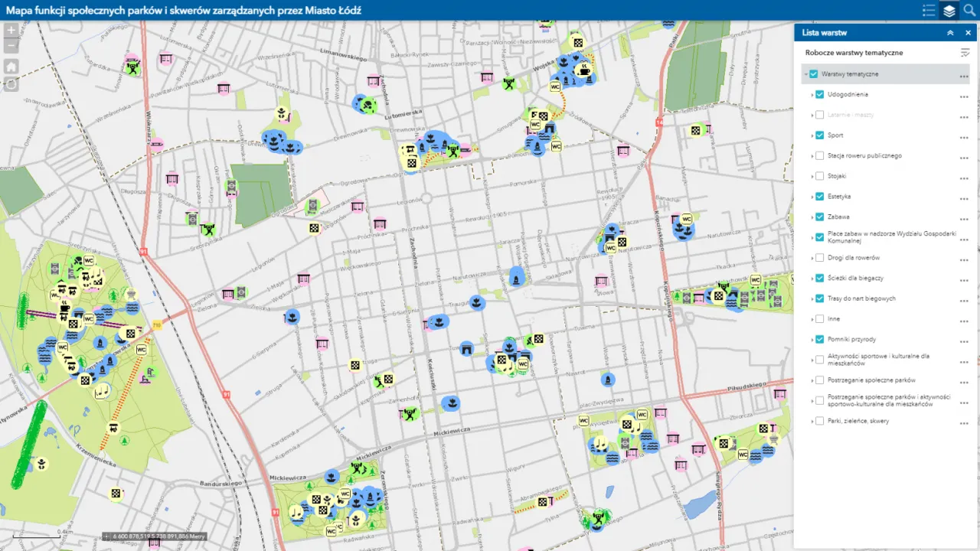Open the layer filter icon beside Robocze warstwy tematyczne

pyautogui.click(x=963, y=53)
